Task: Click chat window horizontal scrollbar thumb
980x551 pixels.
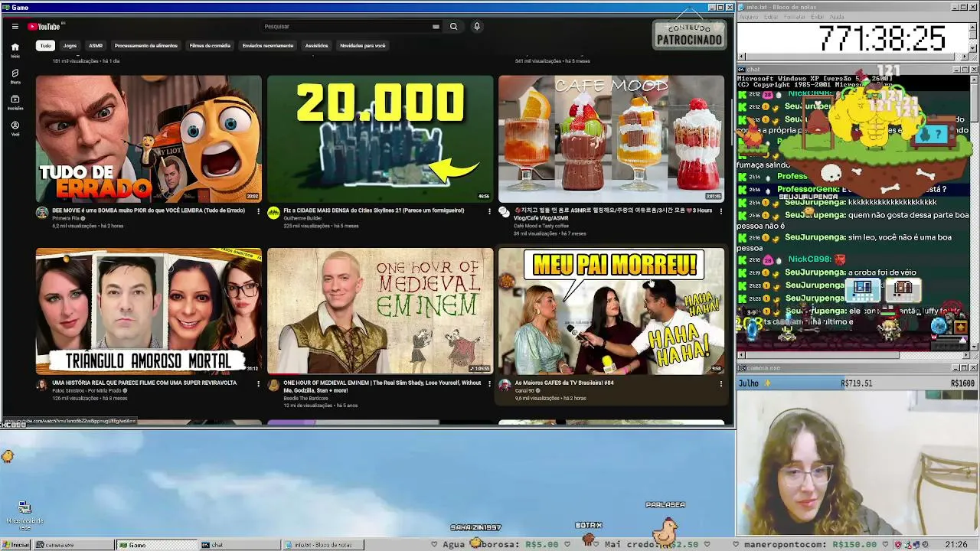Action: click(x=824, y=355)
